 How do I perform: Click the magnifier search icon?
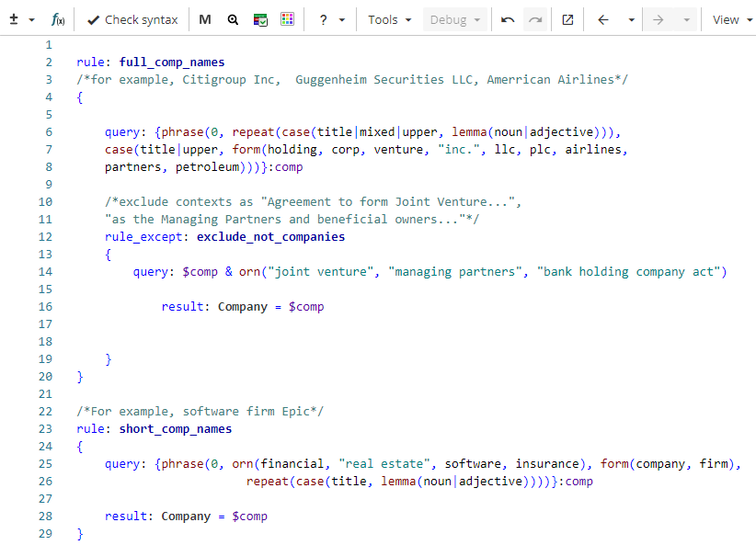(x=233, y=19)
